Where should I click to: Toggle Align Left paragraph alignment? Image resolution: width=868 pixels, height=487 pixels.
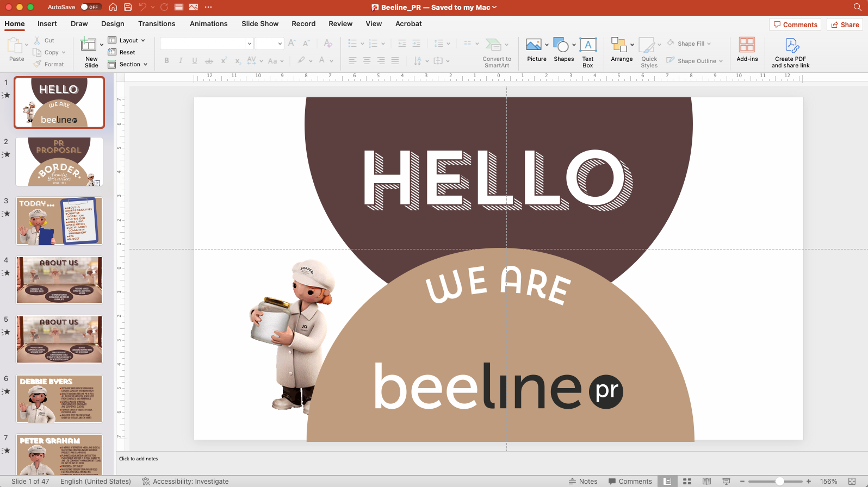[352, 60]
